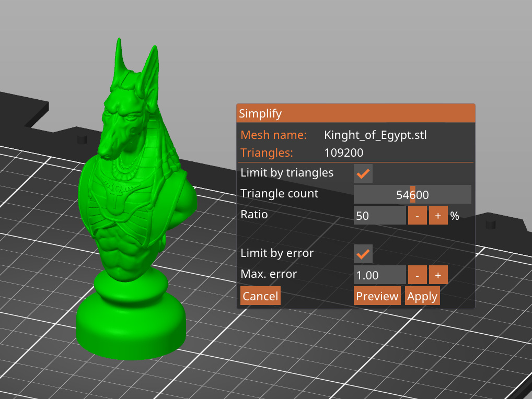Click the Triangles count label 109200
The width and height of the screenshot is (532, 399).
[x=343, y=152]
